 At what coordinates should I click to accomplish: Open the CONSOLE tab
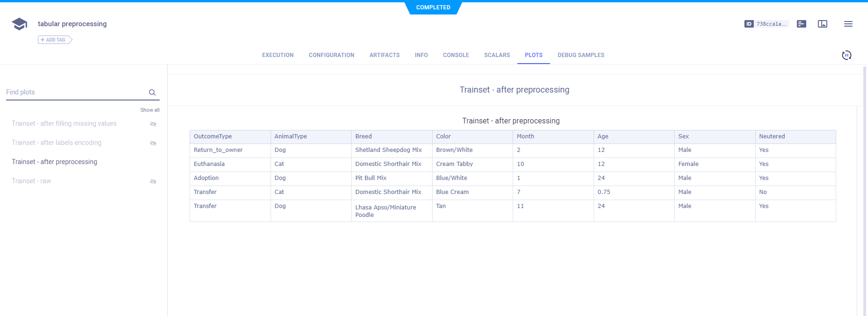coord(456,55)
